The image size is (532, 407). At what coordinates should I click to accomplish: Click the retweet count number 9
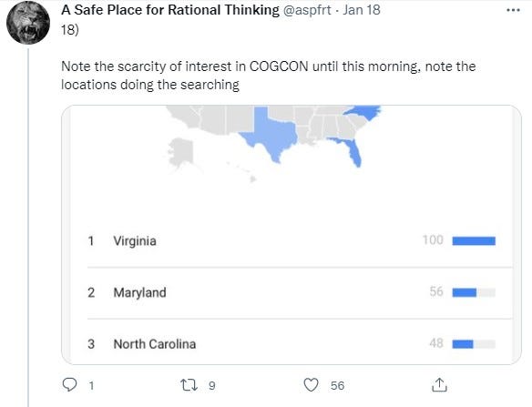point(211,386)
